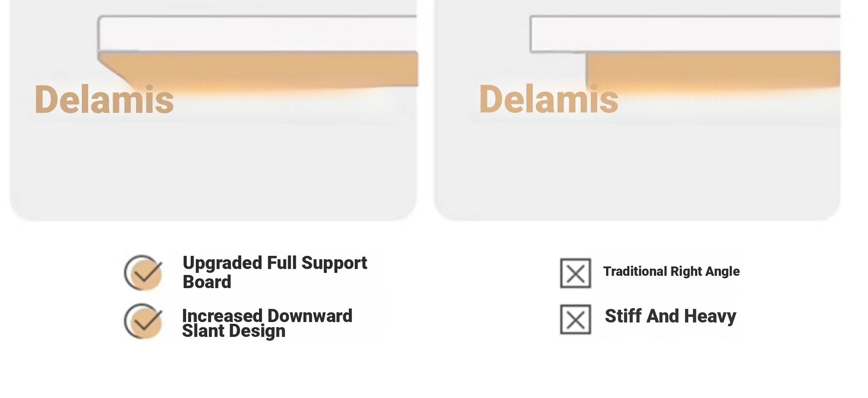Click the "Upgraded Full Support Board" text

pos(275,272)
